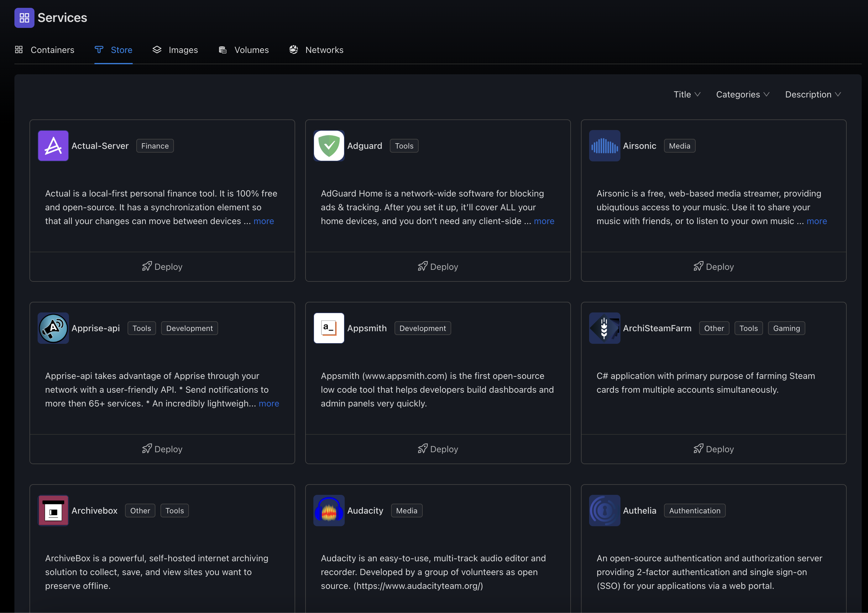Click the Appsmith app icon
This screenshot has height=613, width=868.
[329, 328]
